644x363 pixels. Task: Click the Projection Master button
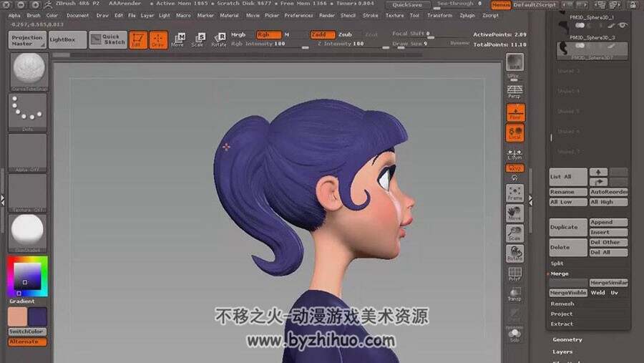(27, 40)
